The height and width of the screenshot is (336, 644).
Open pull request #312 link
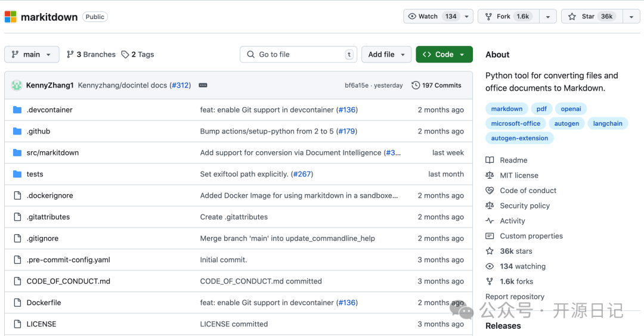point(181,85)
